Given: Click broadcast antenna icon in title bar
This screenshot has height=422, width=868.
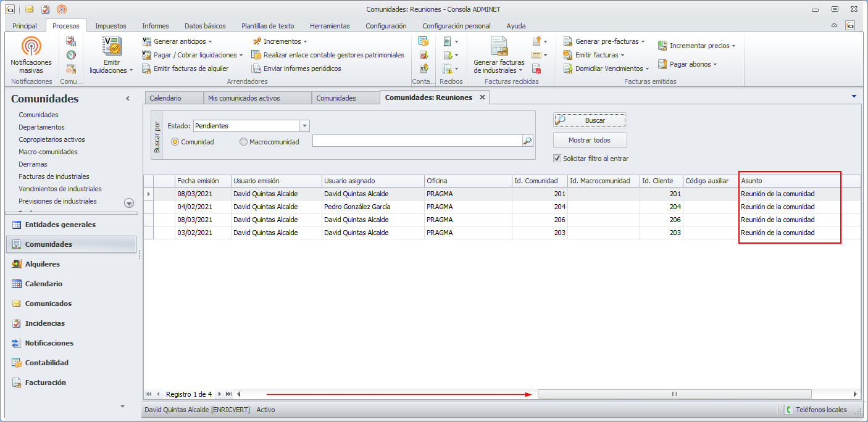Looking at the screenshot, I should pos(62,9).
